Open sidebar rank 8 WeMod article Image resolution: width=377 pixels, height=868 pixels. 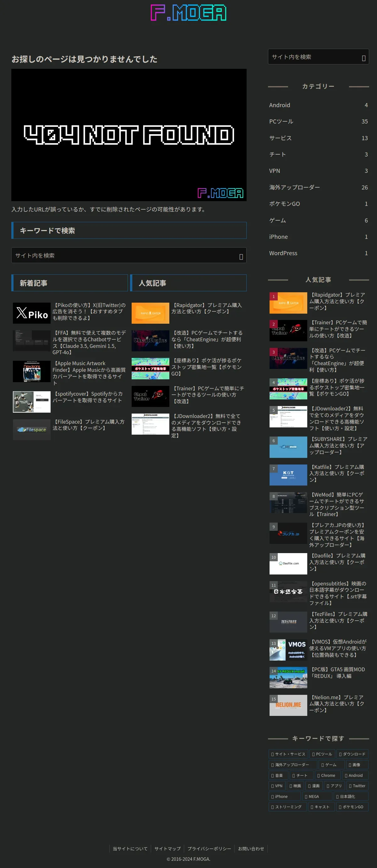coord(318,504)
